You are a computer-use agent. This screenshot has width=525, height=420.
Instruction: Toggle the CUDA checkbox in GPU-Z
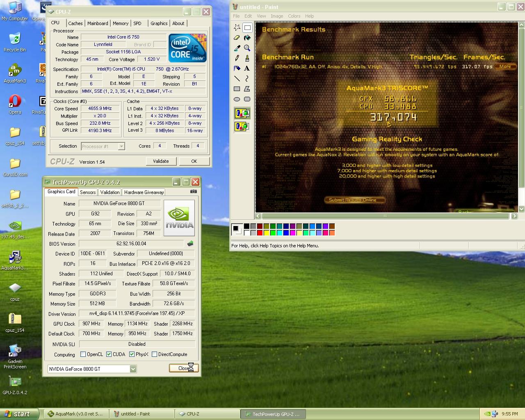coord(109,354)
